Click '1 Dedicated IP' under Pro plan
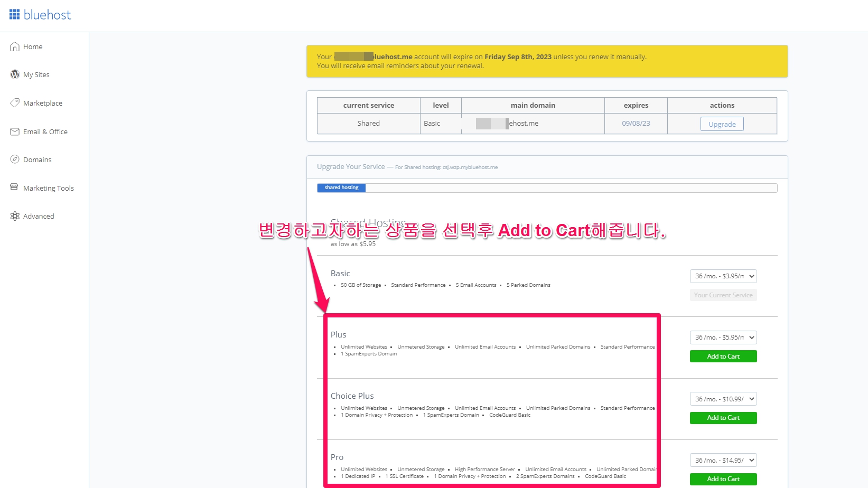Viewport: 868px width, 488px height. coord(358,476)
